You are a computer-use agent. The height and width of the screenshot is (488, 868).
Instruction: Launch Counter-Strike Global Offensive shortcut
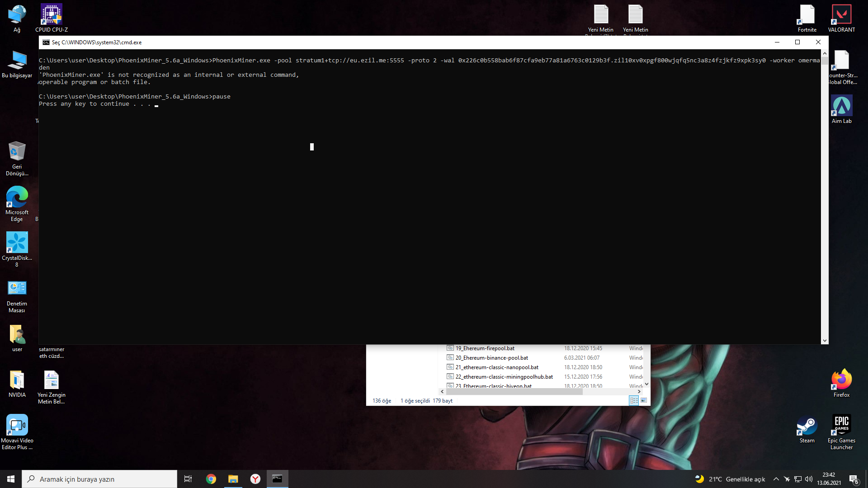click(x=843, y=67)
